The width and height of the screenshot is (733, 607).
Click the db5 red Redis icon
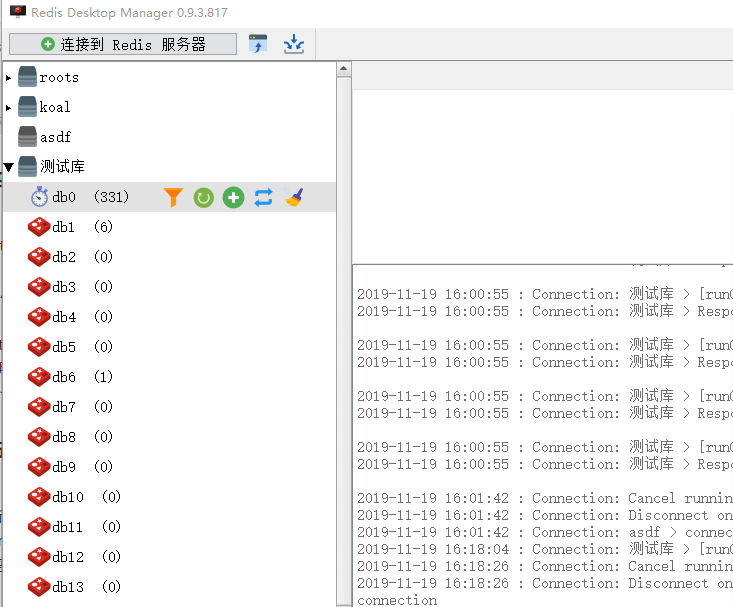[x=39, y=347]
